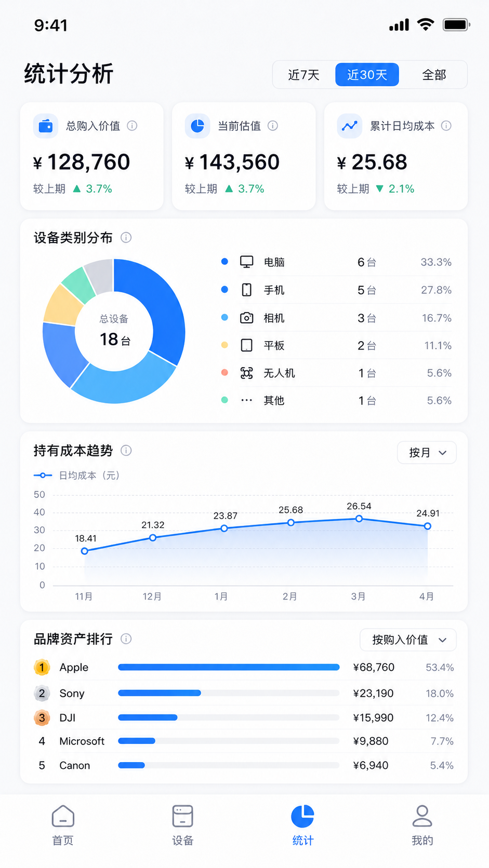Toggle the 日均成本（元） chart legend
489x868 pixels.
pos(76,476)
